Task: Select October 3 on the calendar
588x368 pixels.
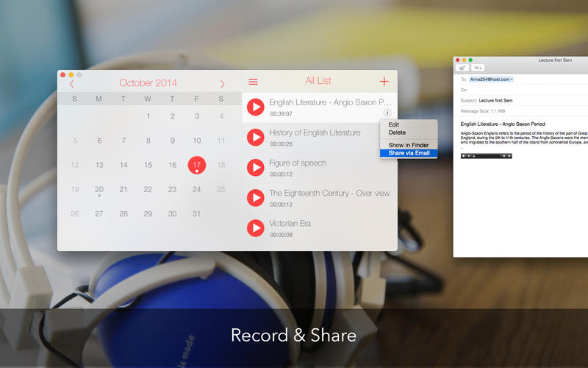Action: click(197, 116)
